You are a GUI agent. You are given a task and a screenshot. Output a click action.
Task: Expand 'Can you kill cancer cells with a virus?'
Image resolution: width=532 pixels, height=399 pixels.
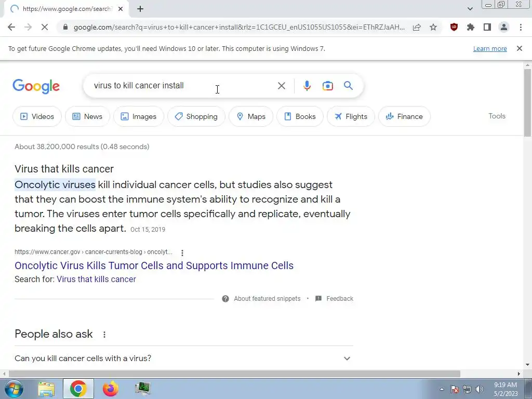click(x=184, y=358)
